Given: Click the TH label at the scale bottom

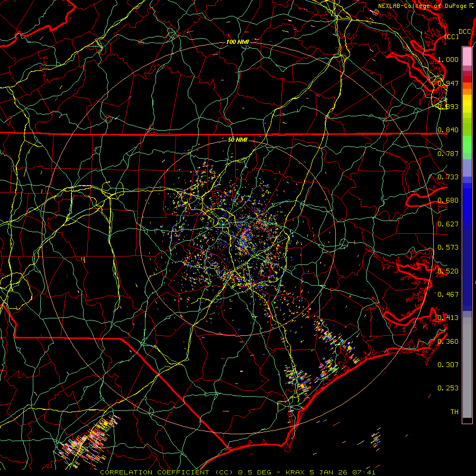Looking at the screenshot, I should pos(454,412).
